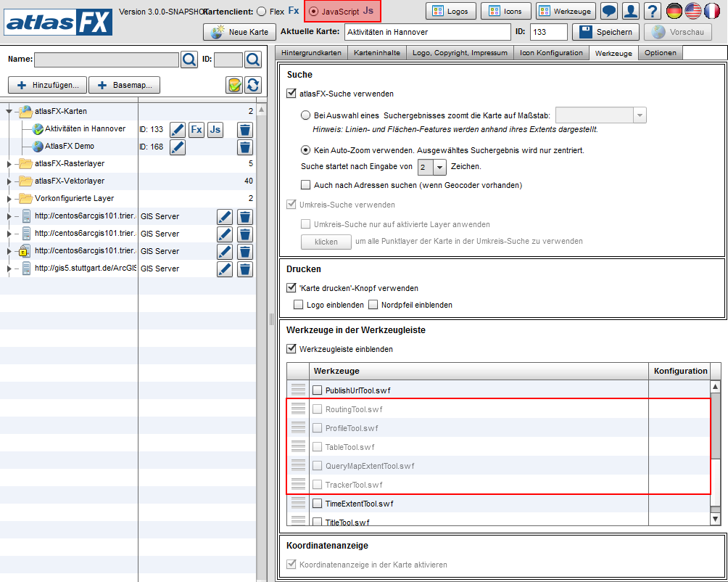Select Kein Auto-Zoom verwenden option
Viewport: 728px width, 582px height.
[305, 150]
